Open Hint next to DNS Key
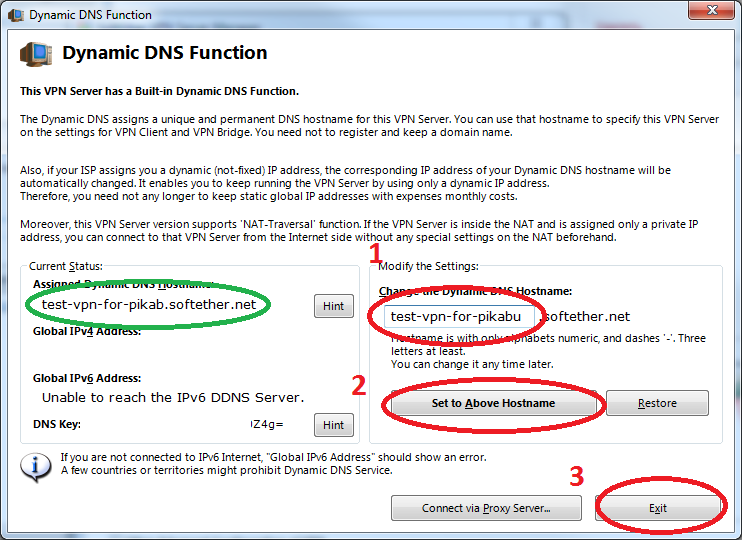Screen dimensions: 742x540 [x=334, y=425]
